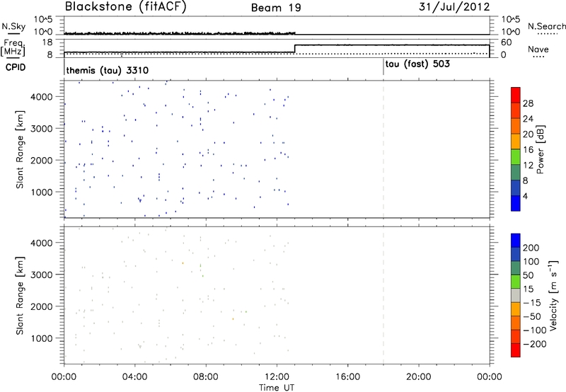
Task: Click the 'Velocity [m s-1]' color bar label
Action: (553, 295)
